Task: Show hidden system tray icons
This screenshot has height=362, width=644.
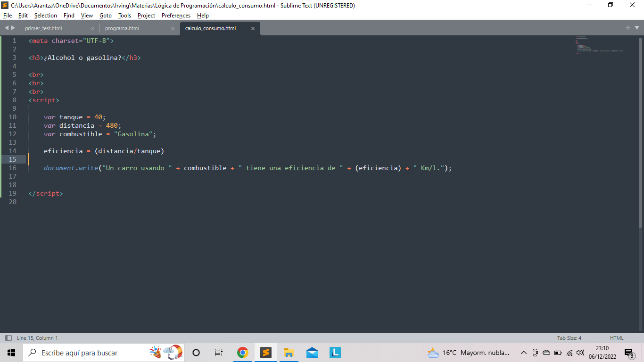Action: [523, 353]
